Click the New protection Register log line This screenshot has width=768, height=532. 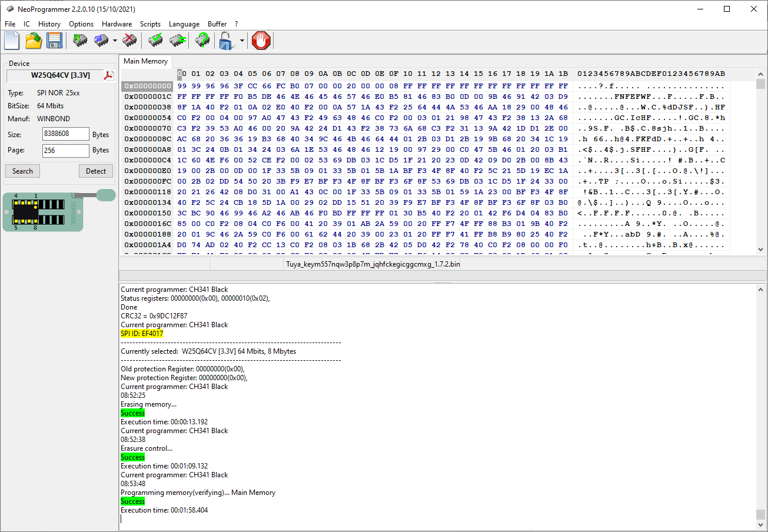click(x=184, y=378)
